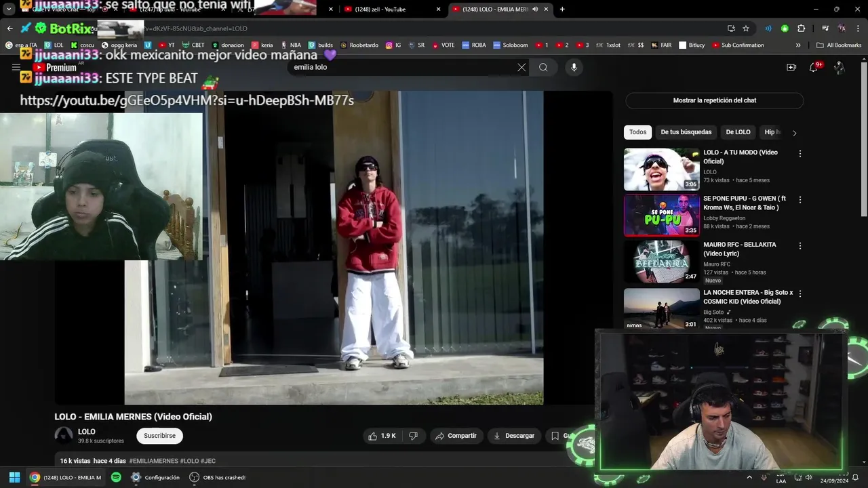868x488 pixels.
Task: Open options for MAURO RFC - BELLAKITA video
Action: [x=800, y=246]
